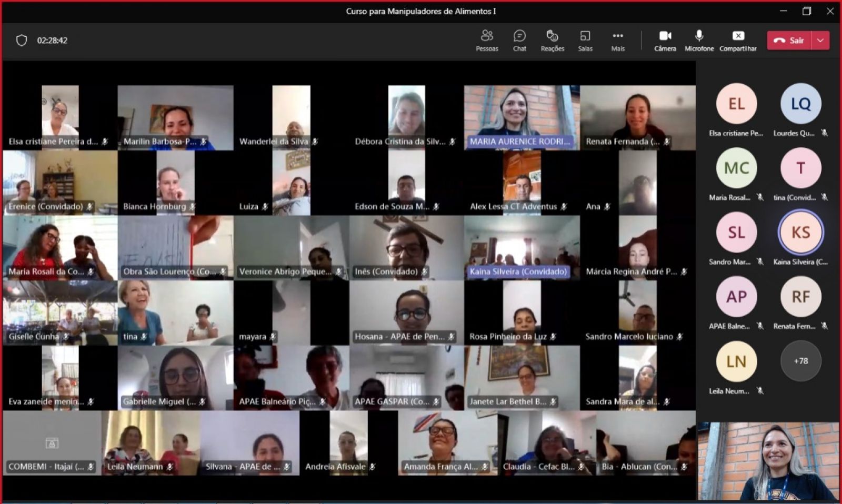Select the LQ Lourdes avatar
Image resolution: width=842 pixels, height=504 pixels.
(800, 104)
